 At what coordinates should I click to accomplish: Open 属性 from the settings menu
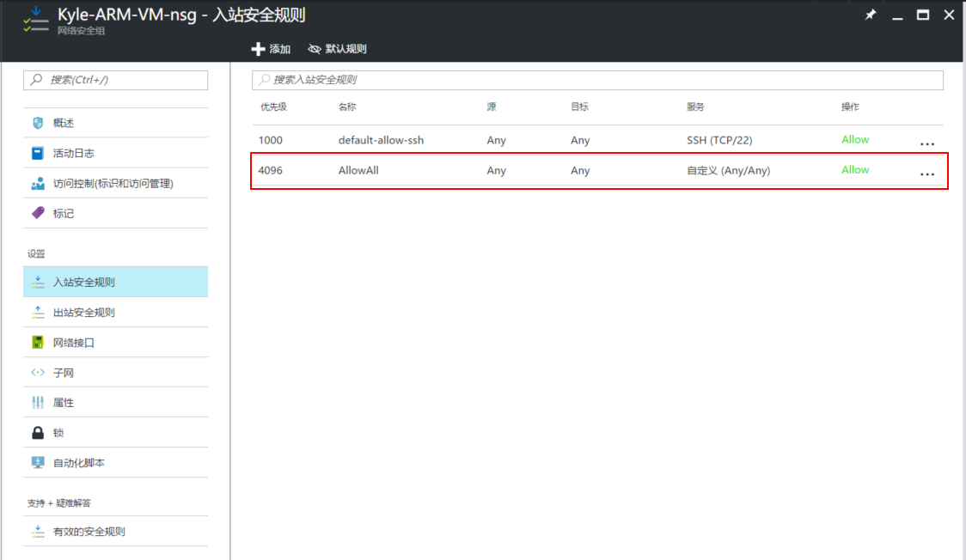tap(64, 403)
